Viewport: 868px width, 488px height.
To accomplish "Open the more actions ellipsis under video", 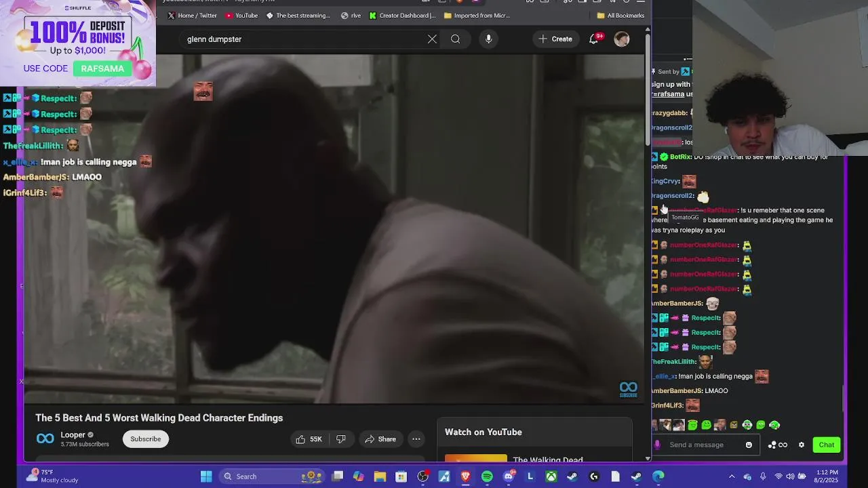I will pos(416,439).
